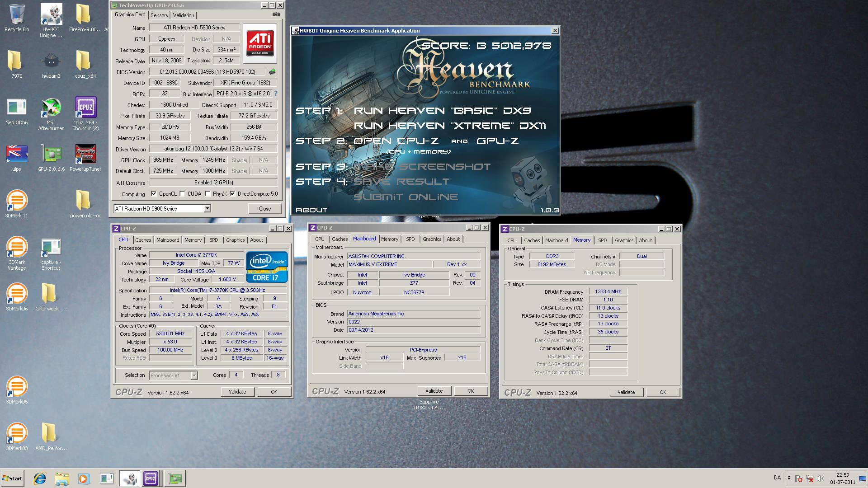Image resolution: width=868 pixels, height=488 pixels.
Task: Switch to Sensors tab in GPU-Z
Action: click(x=159, y=15)
